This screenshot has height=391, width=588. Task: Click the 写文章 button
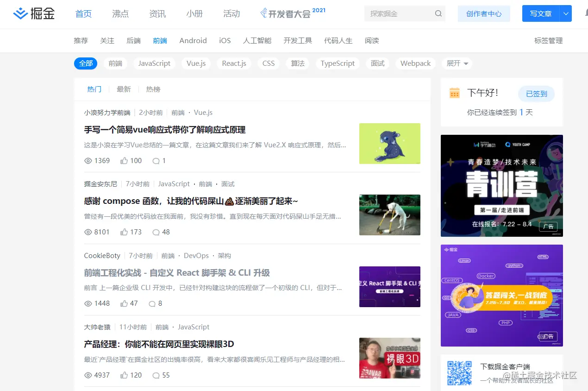pos(541,14)
